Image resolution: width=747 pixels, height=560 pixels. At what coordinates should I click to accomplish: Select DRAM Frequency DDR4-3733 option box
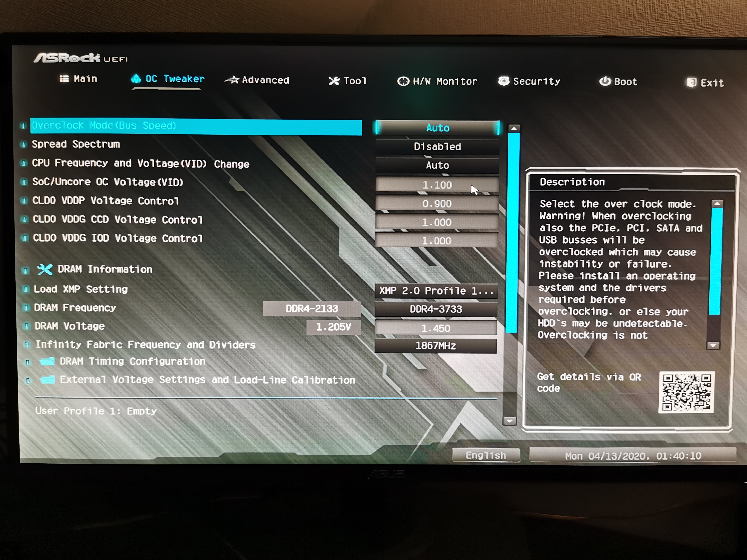click(x=436, y=309)
